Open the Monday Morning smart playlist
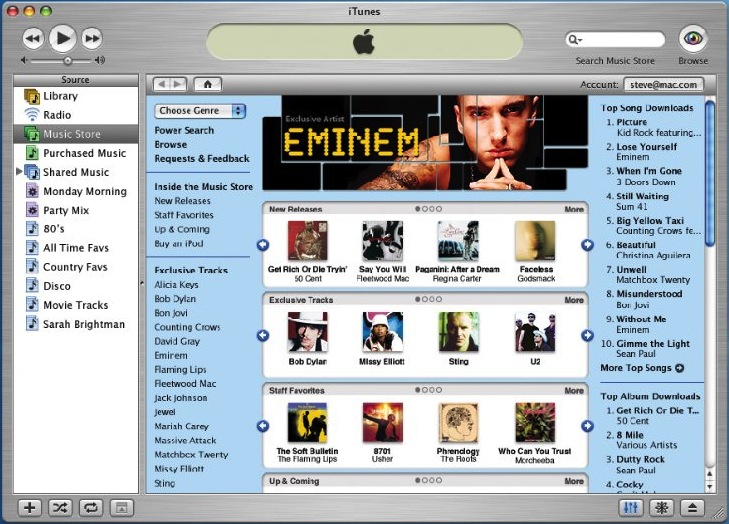Screen dimensions: 729x524 [76, 191]
